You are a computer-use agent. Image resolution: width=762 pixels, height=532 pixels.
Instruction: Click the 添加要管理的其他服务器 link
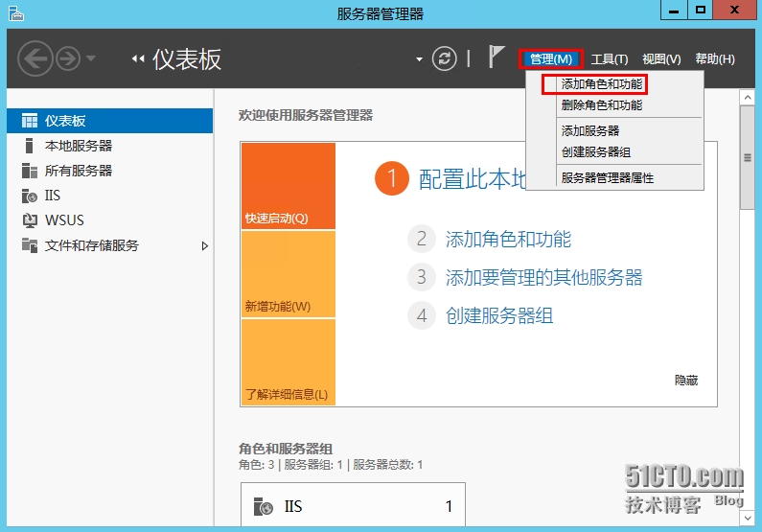[x=543, y=277]
